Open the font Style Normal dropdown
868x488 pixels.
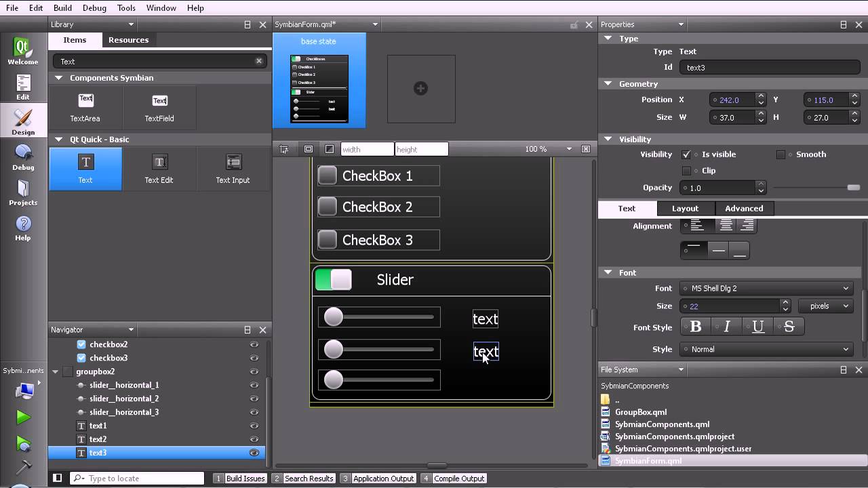pos(767,349)
